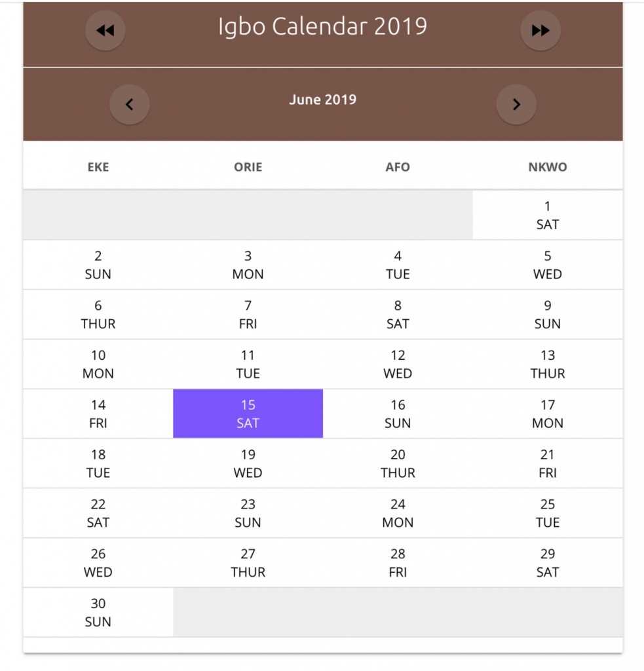This screenshot has width=644, height=671.
Task: Select highlighted date 15 SAT
Action: [x=248, y=413]
